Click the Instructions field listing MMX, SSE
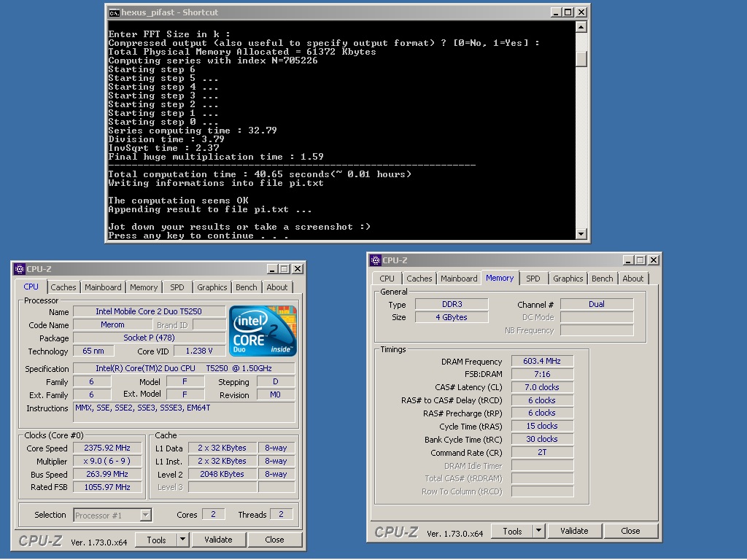This screenshot has height=560, width=747. coord(184,413)
